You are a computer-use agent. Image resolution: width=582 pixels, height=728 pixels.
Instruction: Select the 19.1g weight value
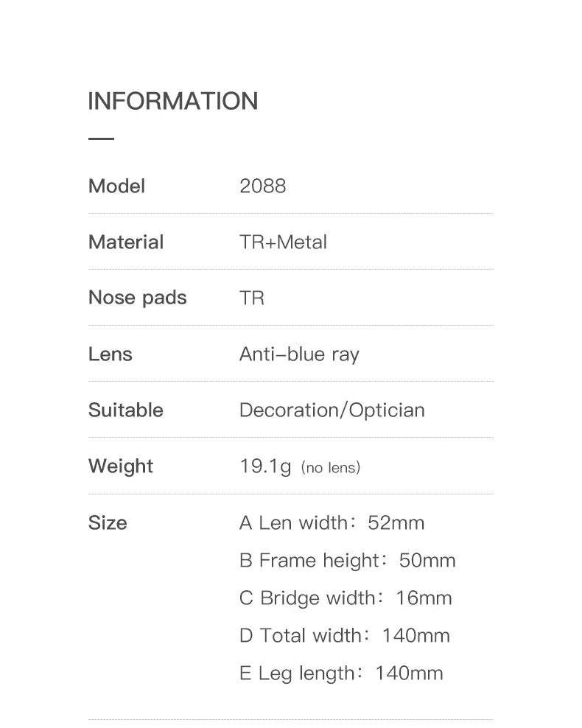(x=265, y=466)
